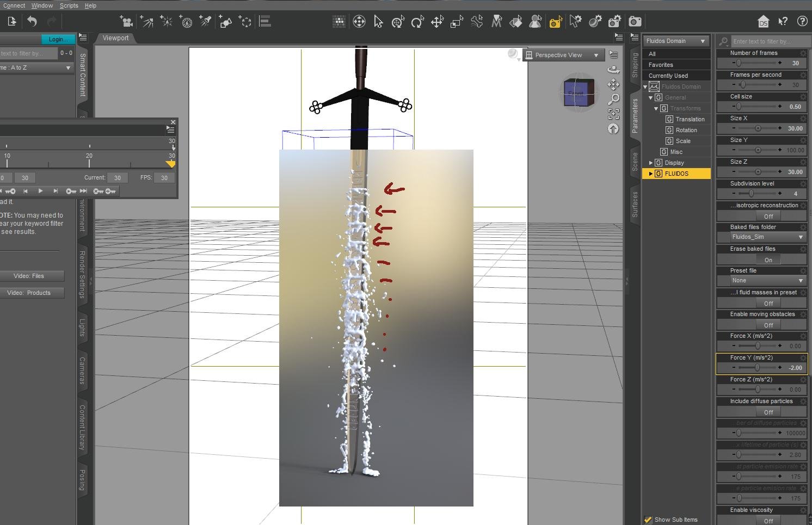The height and width of the screenshot is (525, 812).
Task: Click the Video: Products button
Action: tap(32, 293)
